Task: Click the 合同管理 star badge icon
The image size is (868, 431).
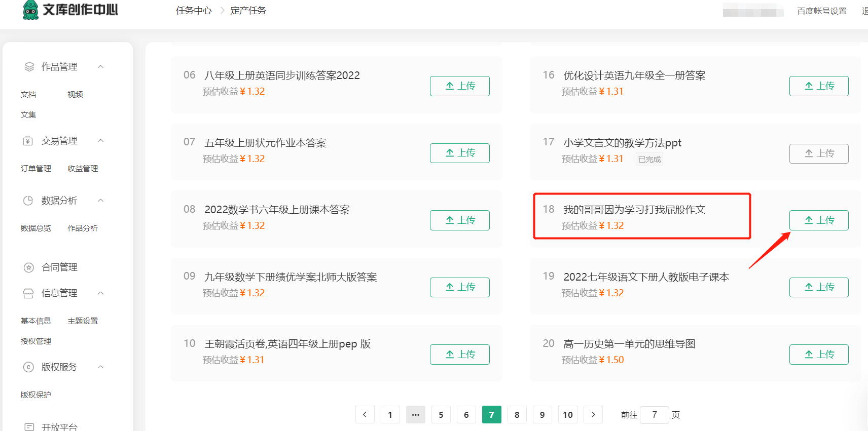Action: (29, 267)
